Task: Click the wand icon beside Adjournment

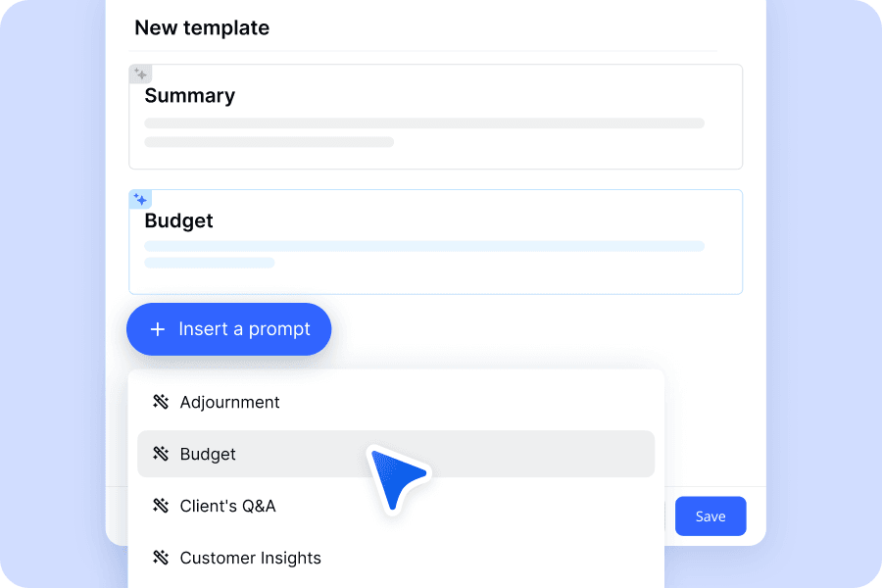Action: click(161, 402)
